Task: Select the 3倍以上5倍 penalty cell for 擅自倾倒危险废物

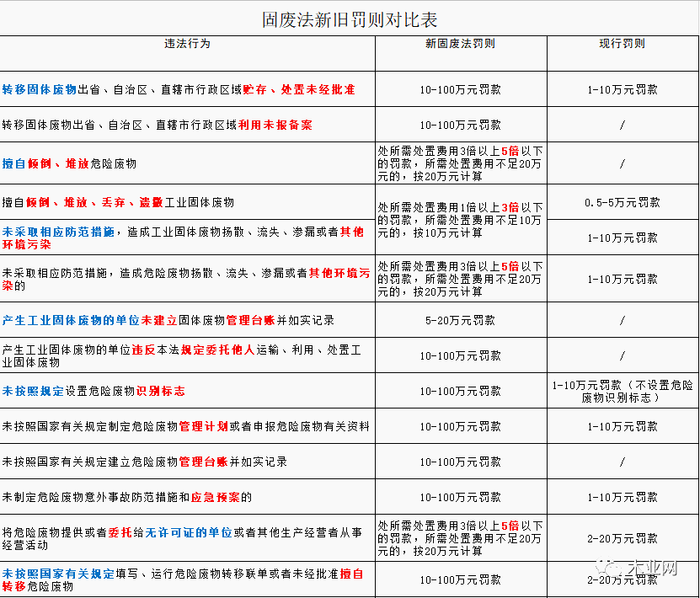Action: (460, 163)
